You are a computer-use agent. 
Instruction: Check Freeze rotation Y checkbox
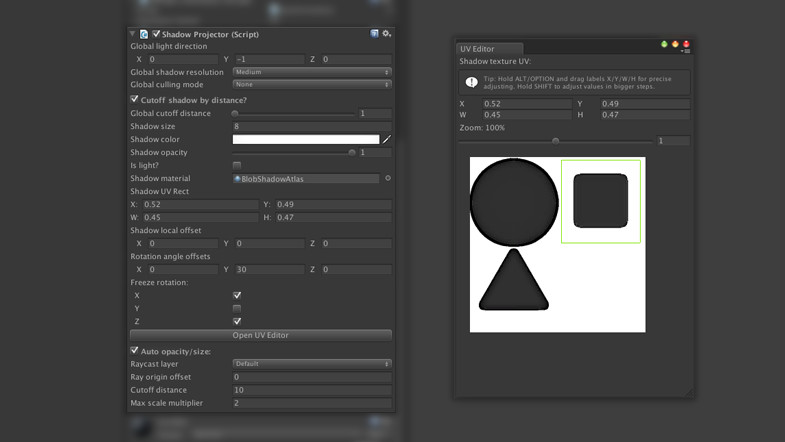tap(237, 308)
